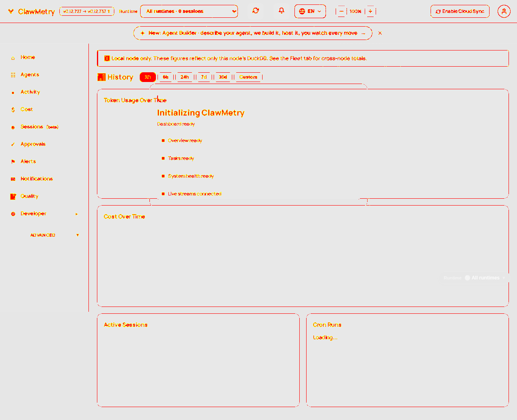This screenshot has width=517, height=420.
Task: Open the All runtimes sessions dropdown
Action: pyautogui.click(x=189, y=11)
